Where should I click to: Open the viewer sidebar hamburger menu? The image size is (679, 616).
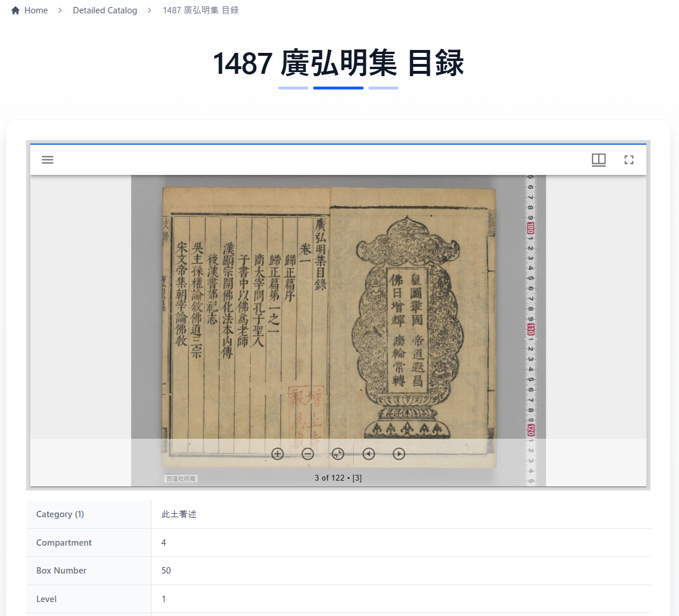coord(48,160)
